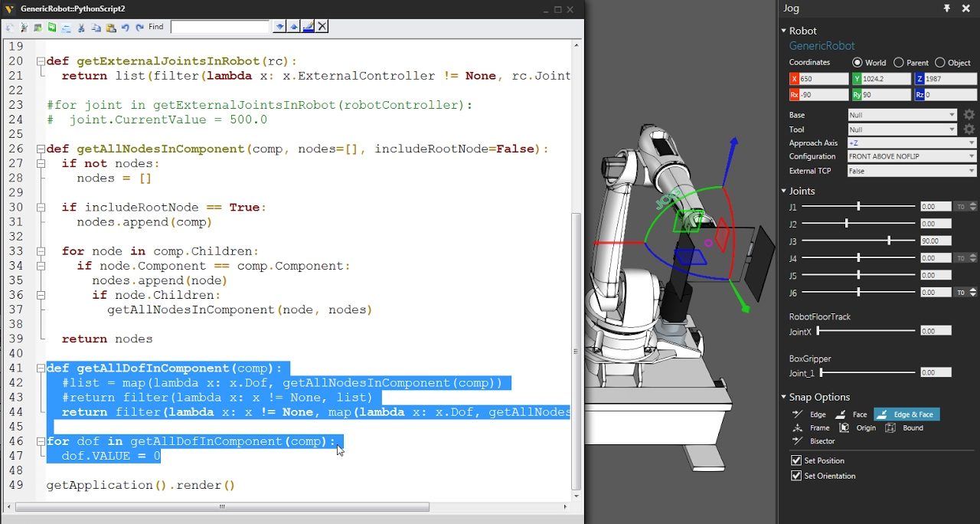The image size is (980, 524).
Task: Click the Undo icon in the script toolbar
Action: click(126, 27)
